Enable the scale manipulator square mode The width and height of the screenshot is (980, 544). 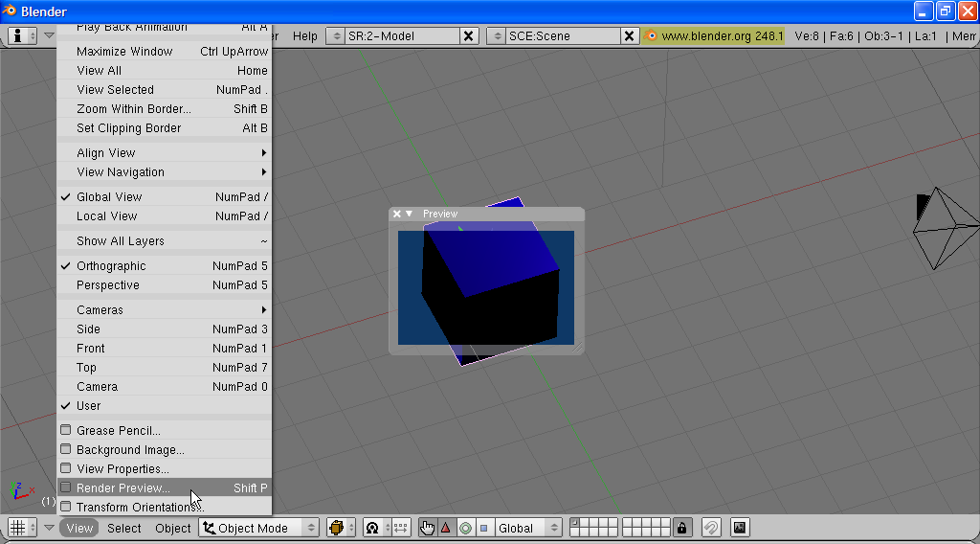(483, 528)
